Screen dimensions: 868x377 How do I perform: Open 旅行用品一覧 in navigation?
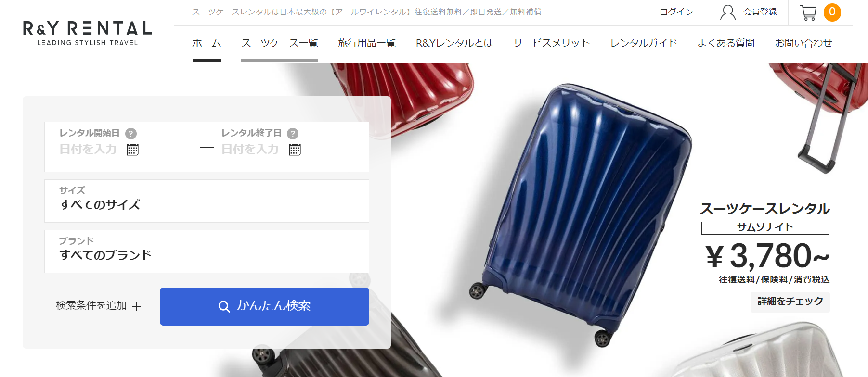pos(367,43)
